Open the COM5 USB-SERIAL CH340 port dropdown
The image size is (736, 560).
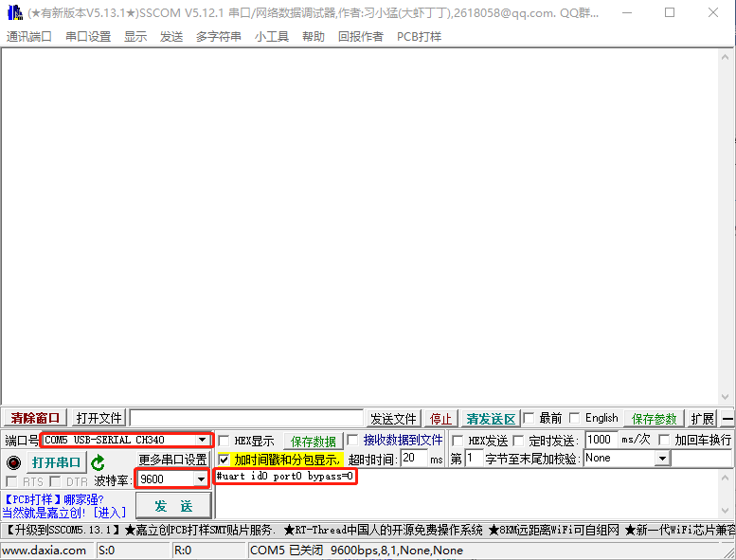[202, 441]
